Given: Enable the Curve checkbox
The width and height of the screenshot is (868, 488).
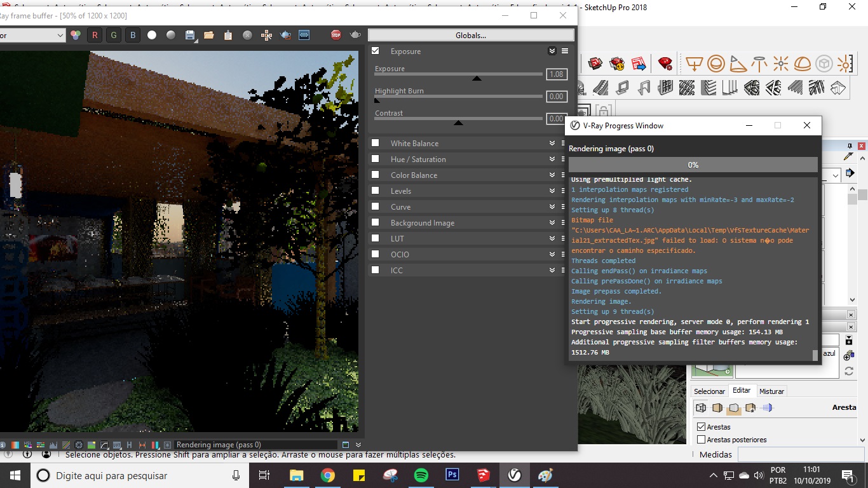Looking at the screenshot, I should [x=376, y=207].
